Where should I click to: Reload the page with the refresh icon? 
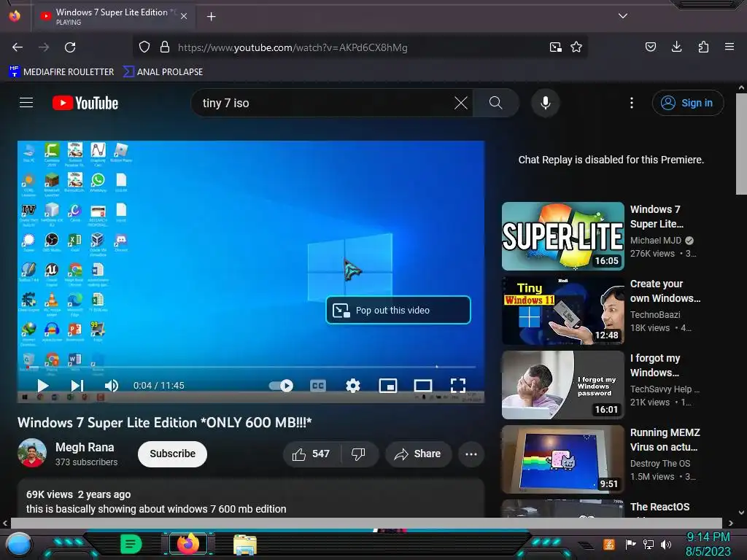point(70,47)
